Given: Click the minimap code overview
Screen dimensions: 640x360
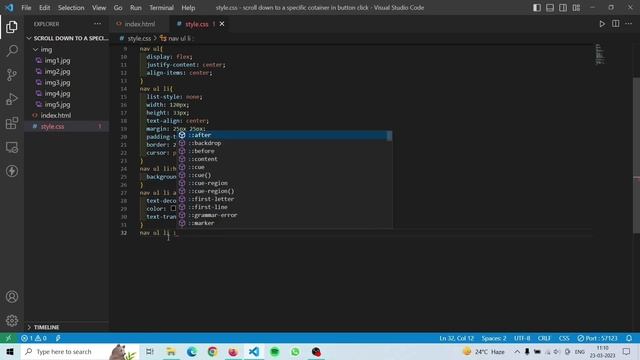Looking at the screenshot, I should point(599,54).
